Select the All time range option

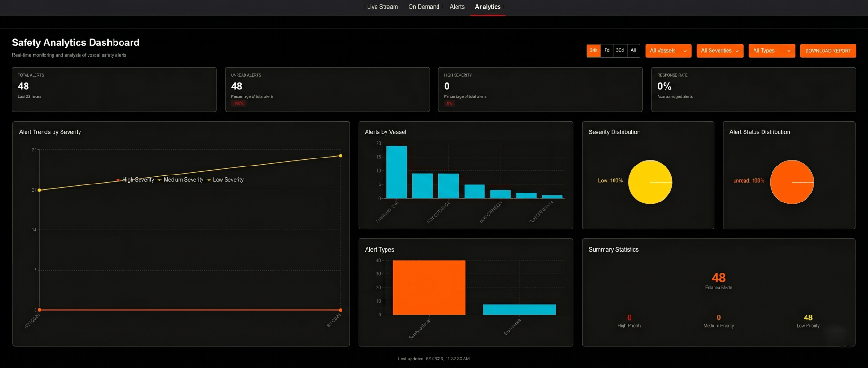pos(633,51)
